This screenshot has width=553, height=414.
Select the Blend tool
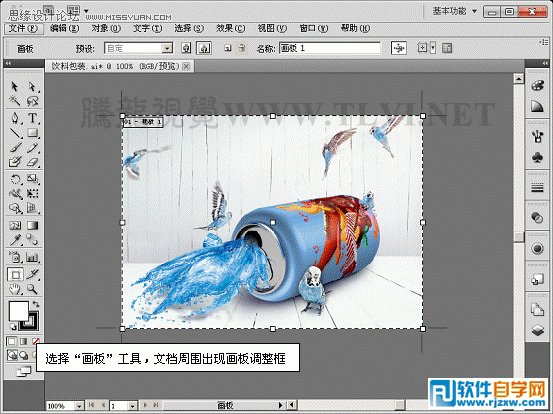coord(32,240)
